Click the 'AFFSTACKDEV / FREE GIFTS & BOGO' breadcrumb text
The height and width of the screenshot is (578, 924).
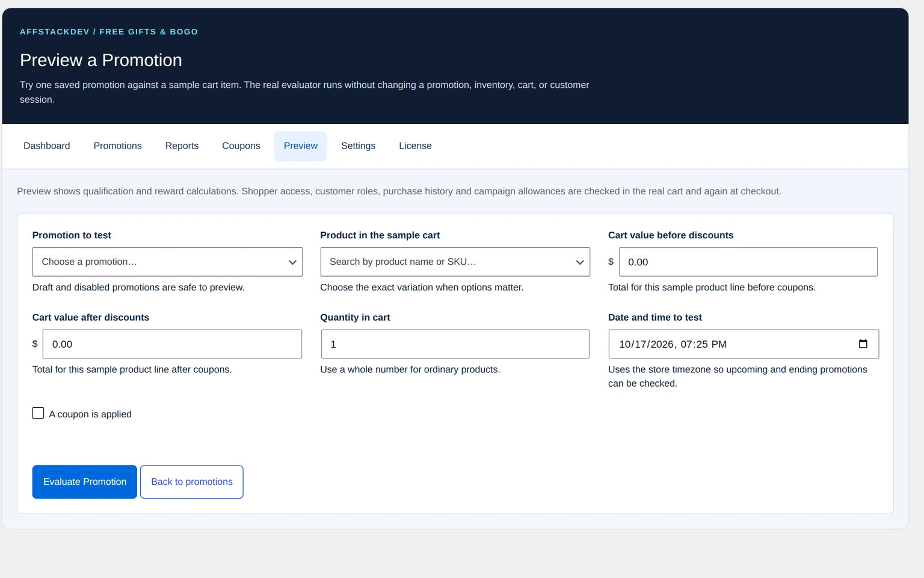[109, 32]
